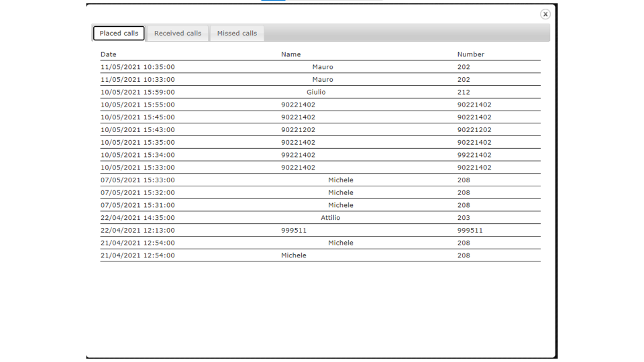
Task: Select the Mauro call at 10:33:00
Action: [321, 80]
